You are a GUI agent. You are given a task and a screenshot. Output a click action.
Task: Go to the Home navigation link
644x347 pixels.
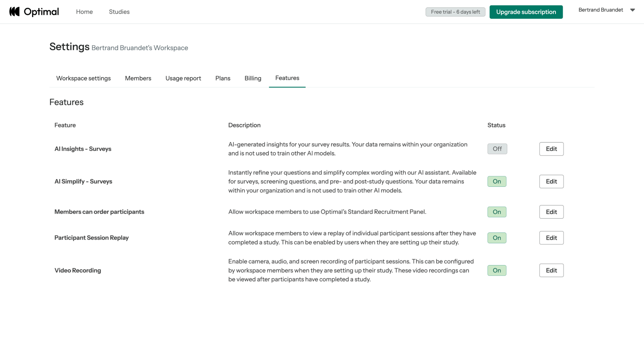pyautogui.click(x=84, y=12)
